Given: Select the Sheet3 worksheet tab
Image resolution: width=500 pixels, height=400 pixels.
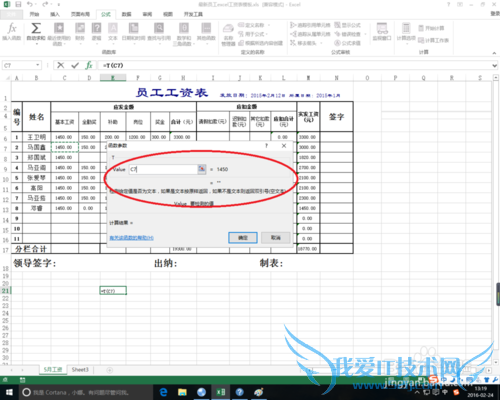Looking at the screenshot, I should [80, 369].
